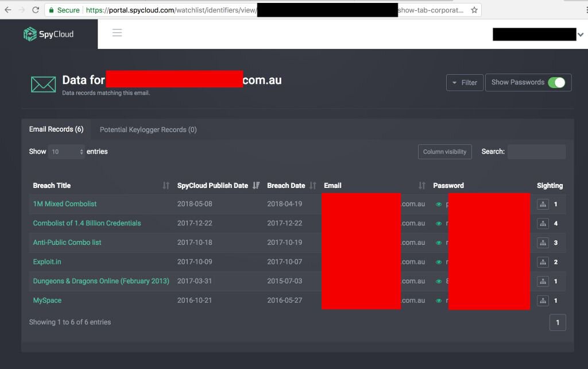Click breach date 2015-07-03
The width and height of the screenshot is (588, 369).
coord(285,281)
